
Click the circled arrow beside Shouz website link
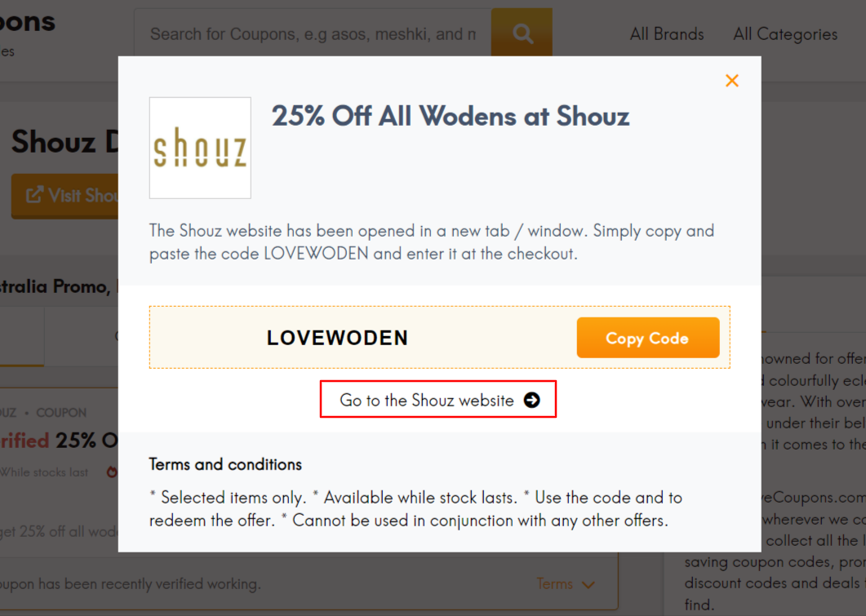532,400
